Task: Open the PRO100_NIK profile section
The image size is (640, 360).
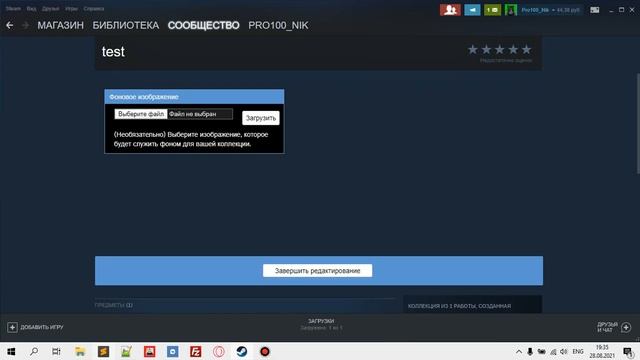Action: tap(278, 25)
